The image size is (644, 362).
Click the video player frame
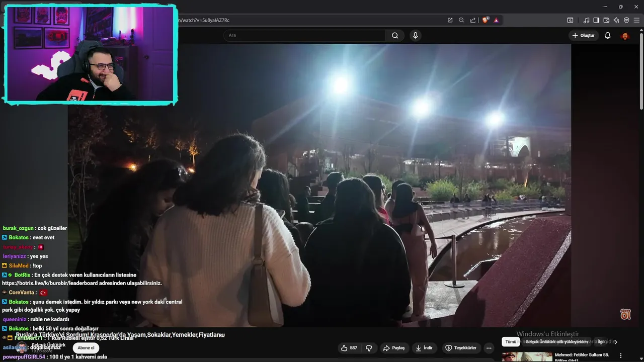[x=319, y=185]
